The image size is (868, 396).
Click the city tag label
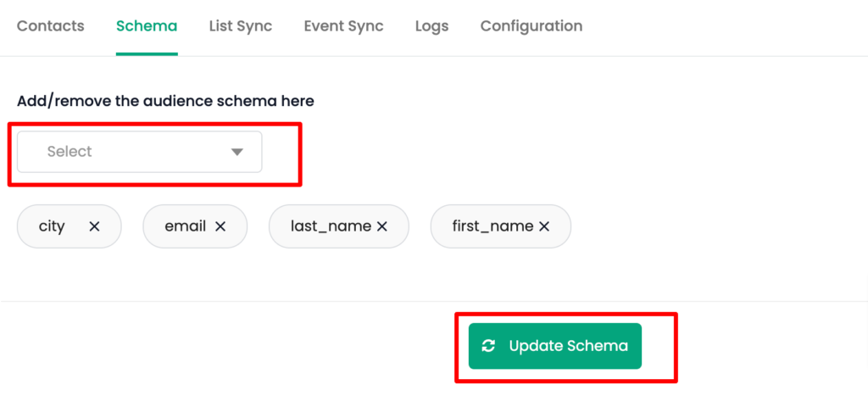coord(52,226)
